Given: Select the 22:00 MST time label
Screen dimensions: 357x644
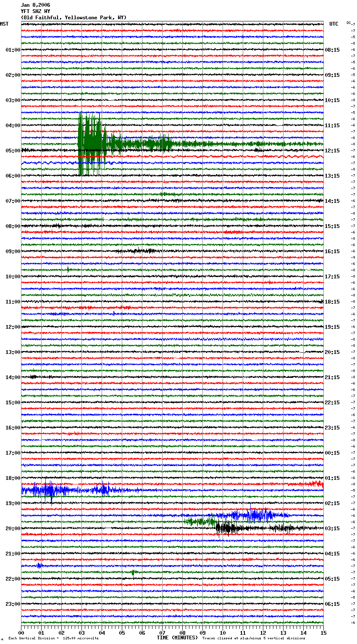Looking at the screenshot, I should [13, 579].
